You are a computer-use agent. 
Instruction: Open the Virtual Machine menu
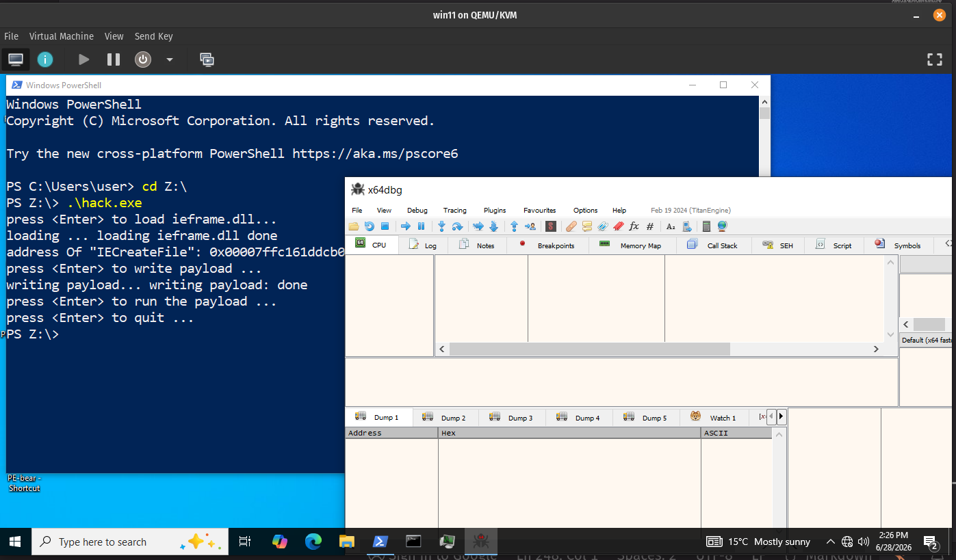click(x=62, y=36)
